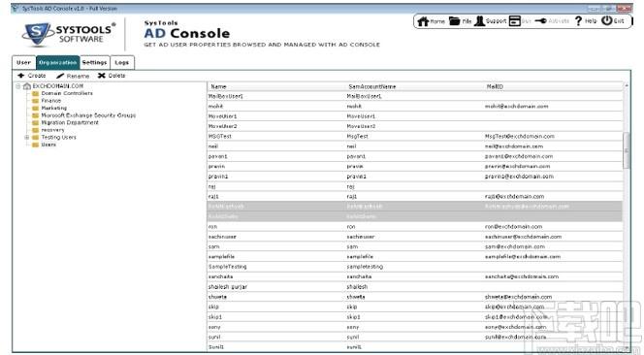Click the EXCHDOMAIN.COM domain home icon
644x355 pixels.
tap(27, 86)
